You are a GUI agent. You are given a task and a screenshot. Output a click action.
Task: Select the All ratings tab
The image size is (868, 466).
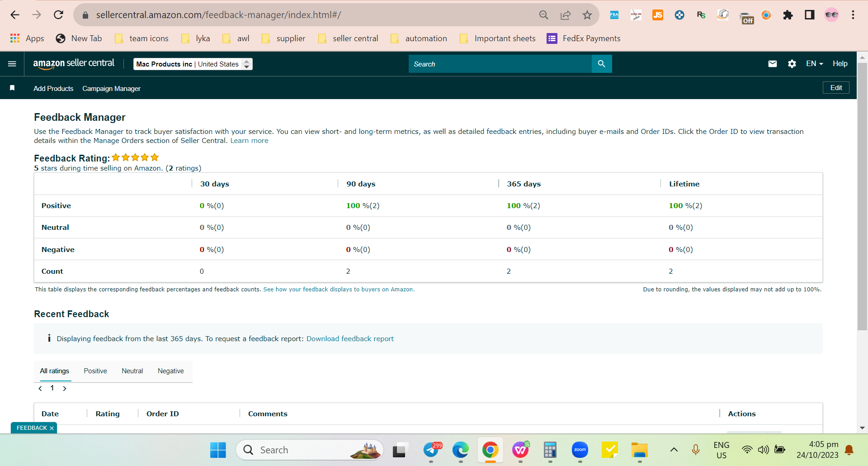55,371
